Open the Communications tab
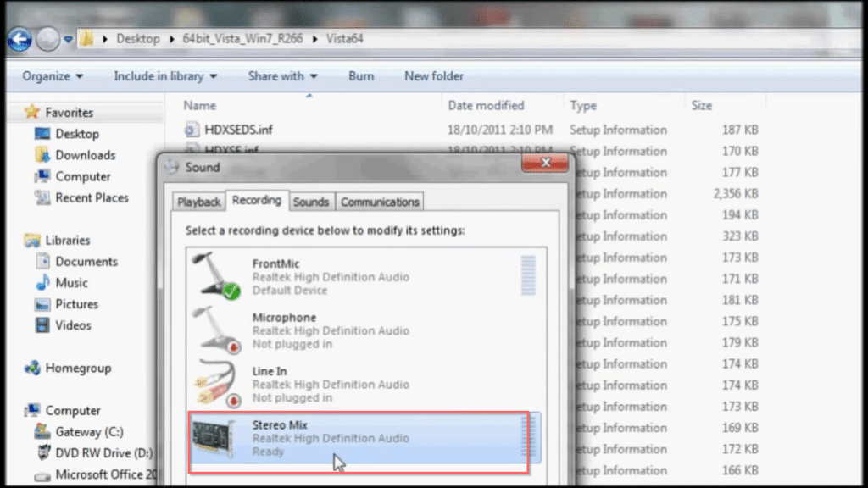This screenshot has height=488, width=868. click(379, 201)
